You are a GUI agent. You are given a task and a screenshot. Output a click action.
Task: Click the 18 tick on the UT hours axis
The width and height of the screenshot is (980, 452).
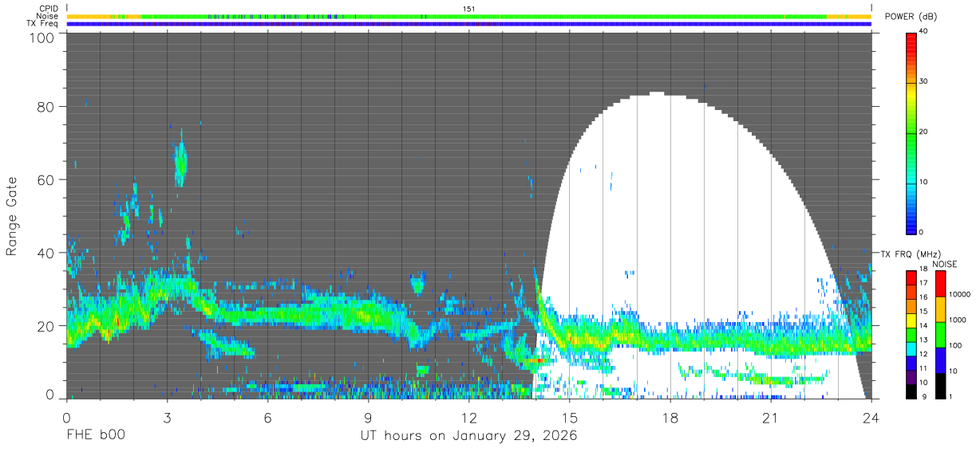[670, 417]
